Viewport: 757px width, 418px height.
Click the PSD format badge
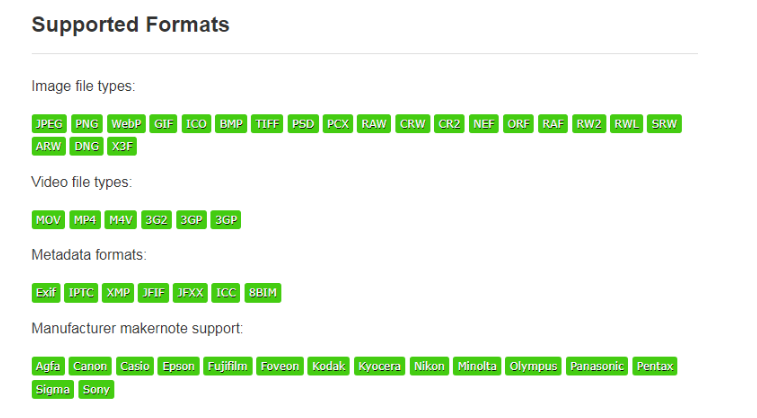coord(303,124)
